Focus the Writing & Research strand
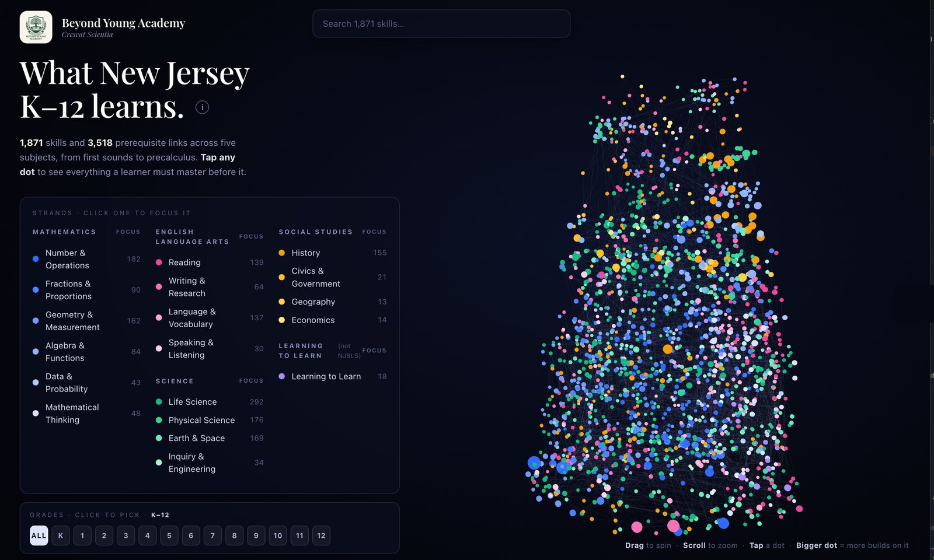This screenshot has height=560, width=934. [x=210, y=287]
